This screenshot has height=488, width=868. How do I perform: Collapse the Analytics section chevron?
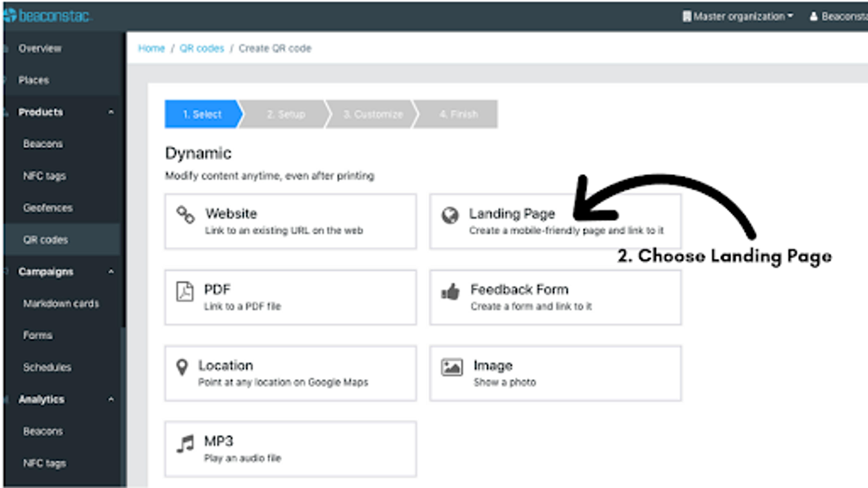(111, 399)
